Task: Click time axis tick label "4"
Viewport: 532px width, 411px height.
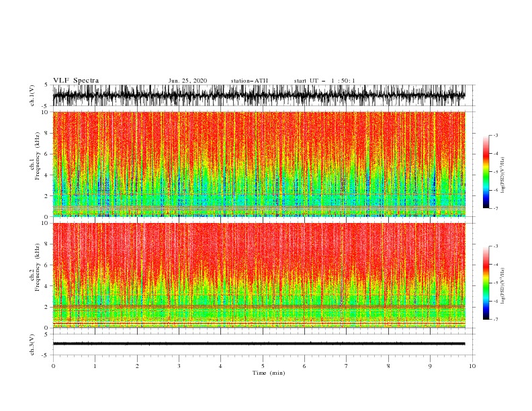Action: (x=220, y=366)
